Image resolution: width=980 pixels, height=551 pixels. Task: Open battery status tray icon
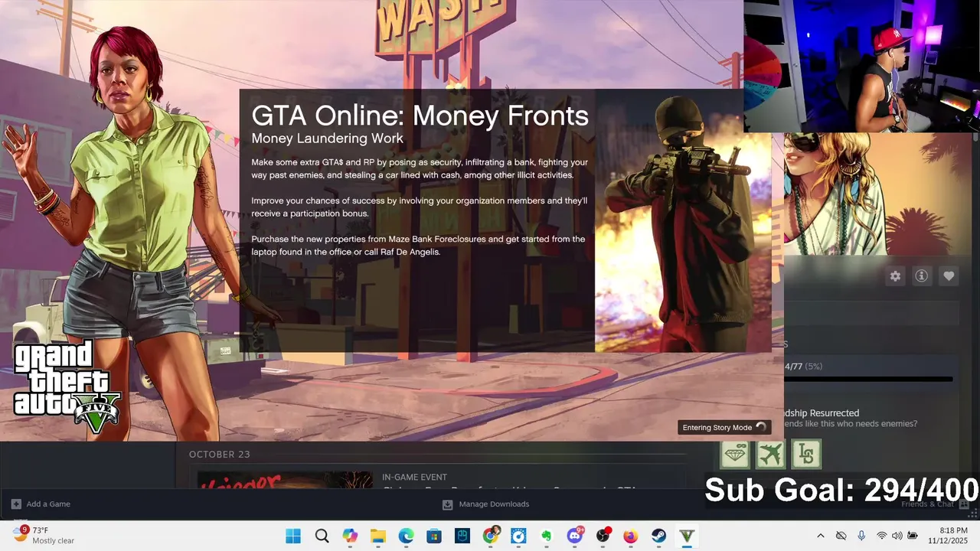(x=913, y=536)
